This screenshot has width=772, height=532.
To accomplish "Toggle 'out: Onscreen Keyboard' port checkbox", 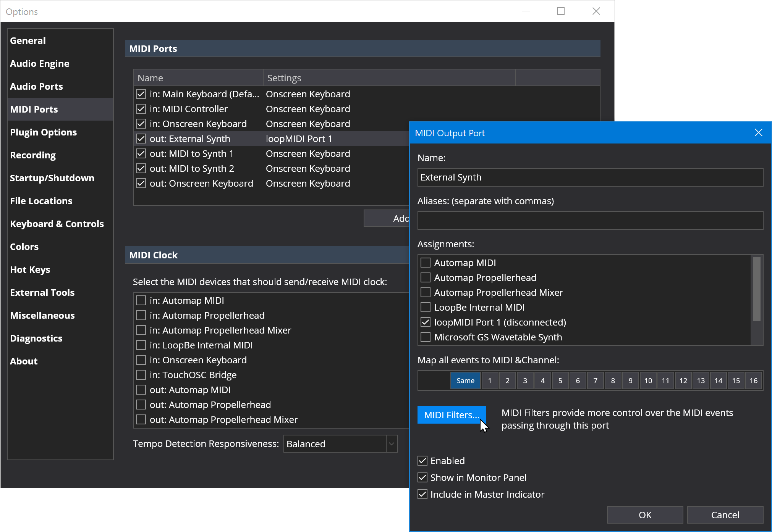I will 141,183.
